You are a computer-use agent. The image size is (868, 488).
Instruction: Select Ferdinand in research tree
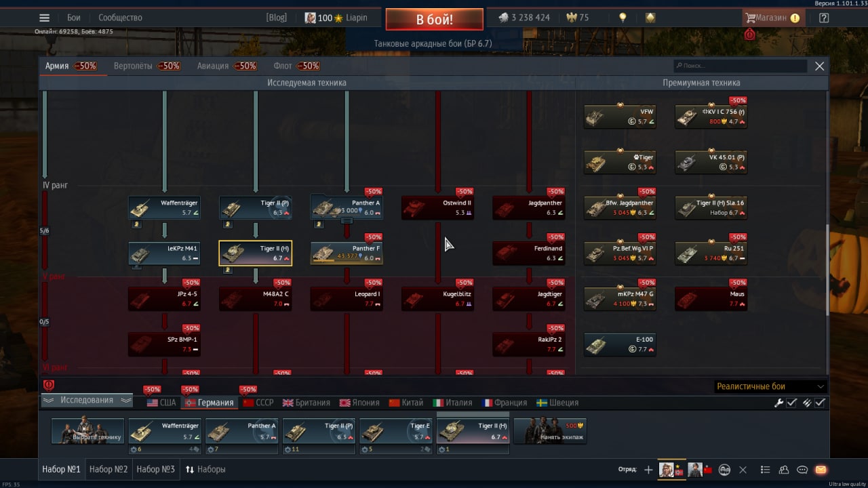click(x=528, y=253)
